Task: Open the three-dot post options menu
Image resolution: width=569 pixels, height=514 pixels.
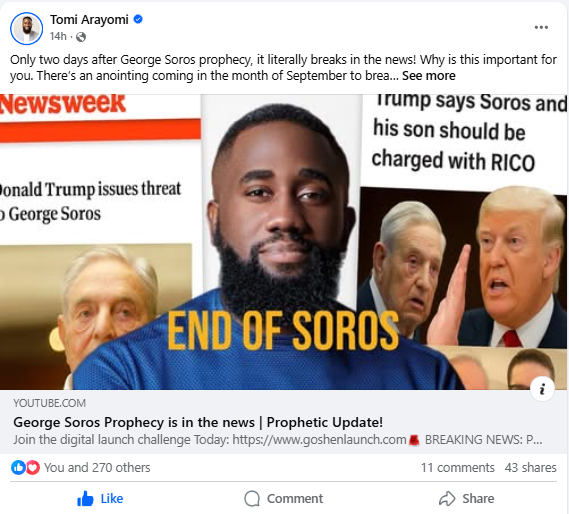Action: point(541,27)
